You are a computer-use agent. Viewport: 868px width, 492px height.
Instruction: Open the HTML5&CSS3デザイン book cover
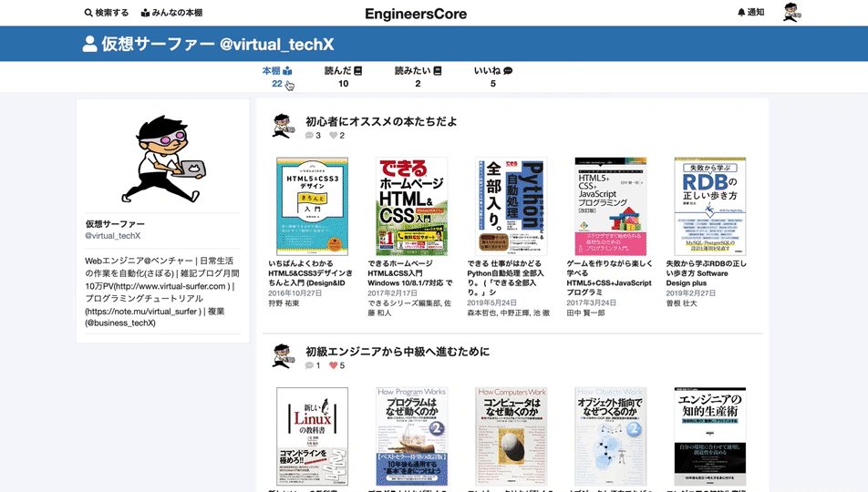point(312,207)
